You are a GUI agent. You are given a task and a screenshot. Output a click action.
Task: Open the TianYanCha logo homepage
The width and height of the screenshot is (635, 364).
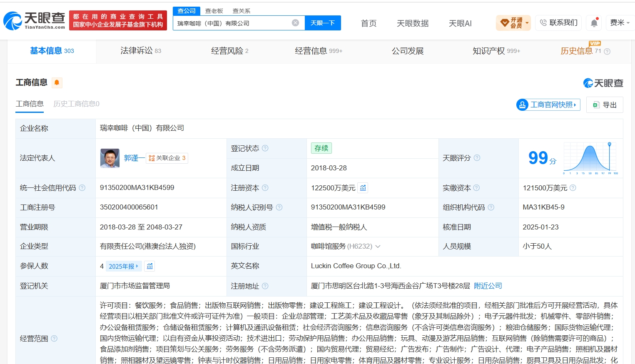[34, 21]
